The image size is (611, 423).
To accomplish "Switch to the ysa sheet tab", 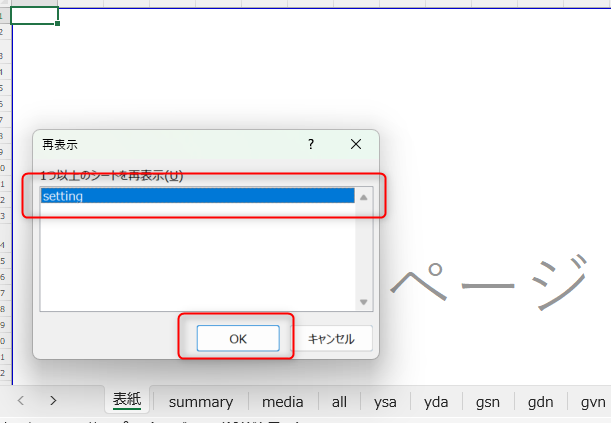I will click(385, 402).
